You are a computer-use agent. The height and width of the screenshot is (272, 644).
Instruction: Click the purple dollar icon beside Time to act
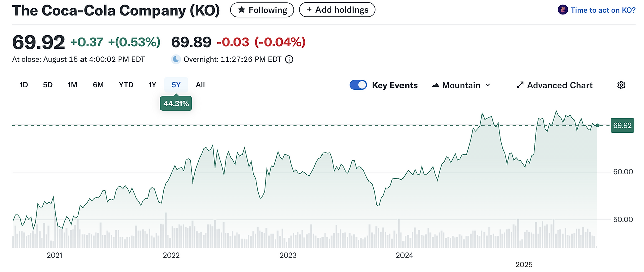point(562,10)
